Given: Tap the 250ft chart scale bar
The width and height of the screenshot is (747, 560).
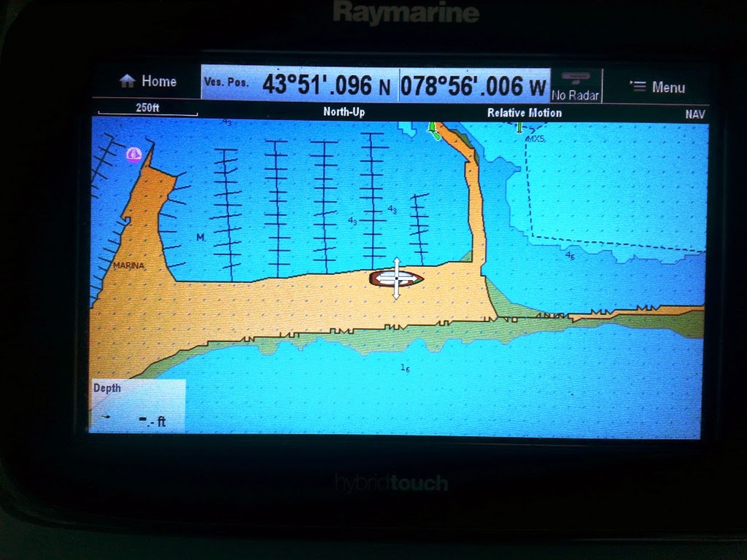Looking at the screenshot, I should (x=147, y=109).
